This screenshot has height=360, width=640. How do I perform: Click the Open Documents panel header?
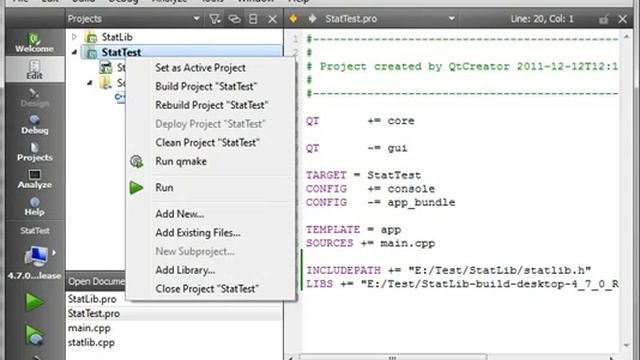click(x=96, y=282)
